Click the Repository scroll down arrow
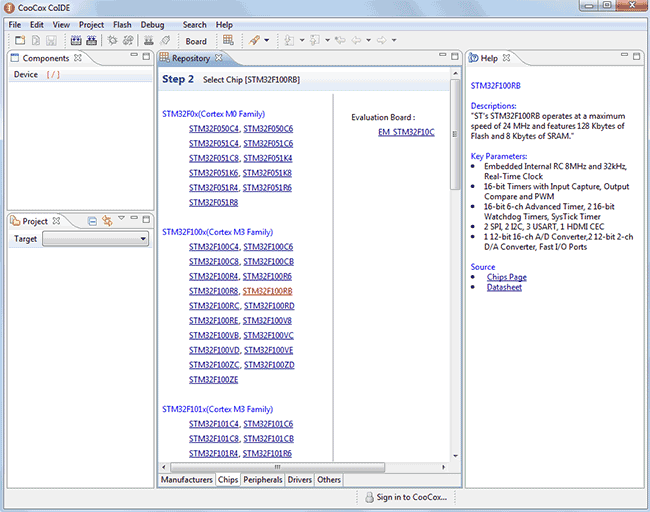The width and height of the screenshot is (650, 512). point(455,456)
